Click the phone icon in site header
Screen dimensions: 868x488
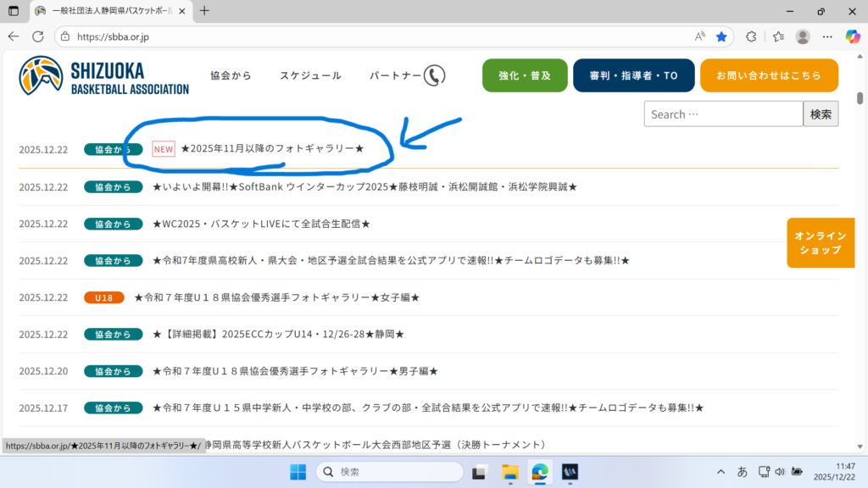[434, 75]
